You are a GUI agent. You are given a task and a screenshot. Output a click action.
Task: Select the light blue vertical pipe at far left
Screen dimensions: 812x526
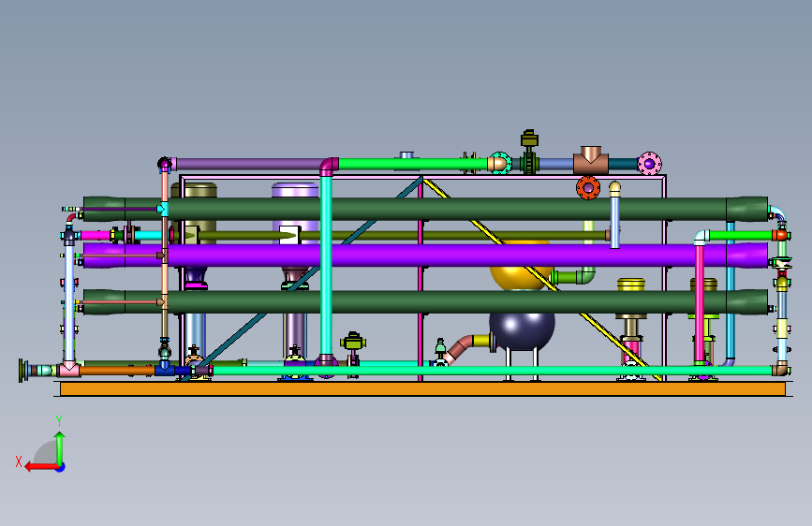coord(69,303)
